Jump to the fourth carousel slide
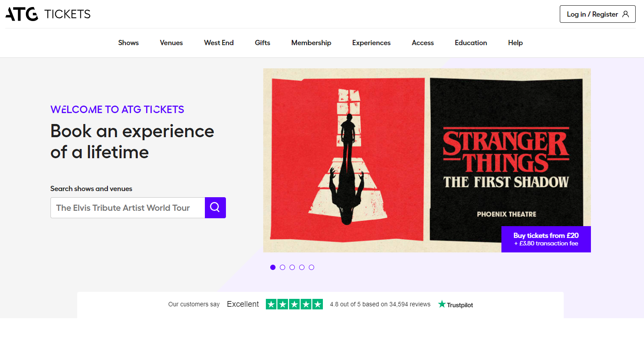Viewport: 644px width, 337px height. click(x=302, y=267)
